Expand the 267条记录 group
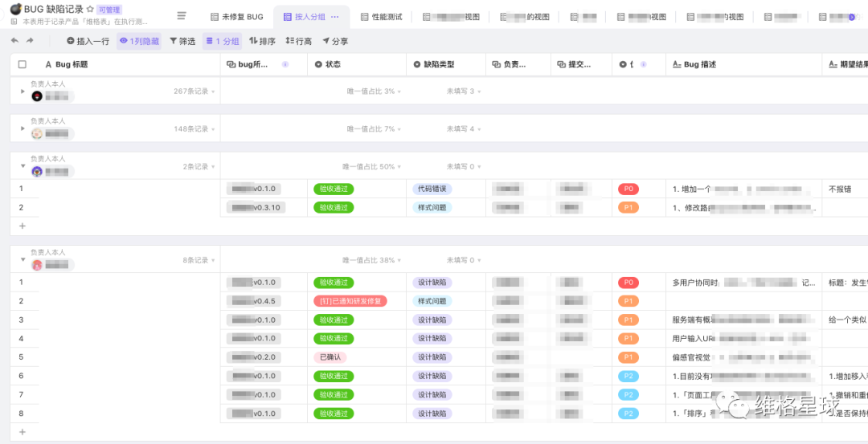This screenshot has height=444, width=868. click(23, 92)
